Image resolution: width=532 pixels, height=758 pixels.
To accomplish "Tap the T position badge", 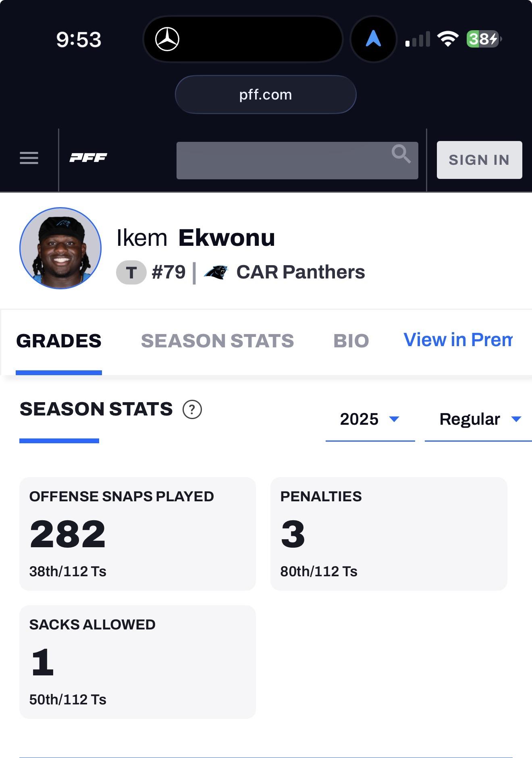I will point(131,272).
